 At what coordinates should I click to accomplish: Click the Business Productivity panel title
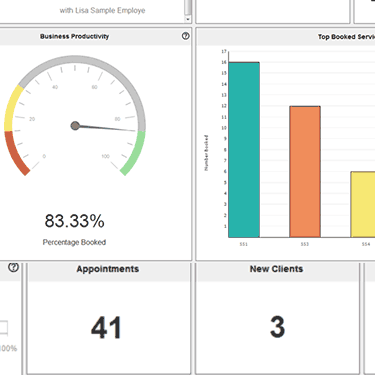74,36
